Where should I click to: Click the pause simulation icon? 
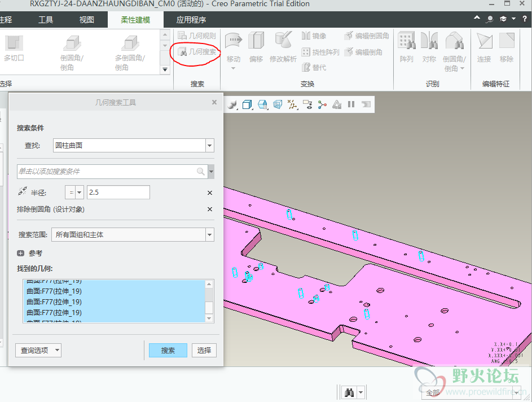pyautogui.click(x=351, y=104)
